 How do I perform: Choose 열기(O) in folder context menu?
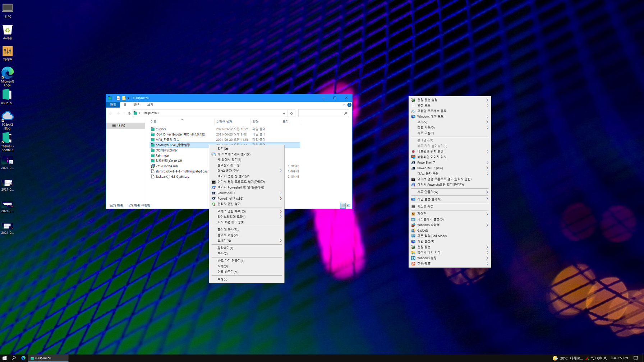pyautogui.click(x=247, y=149)
